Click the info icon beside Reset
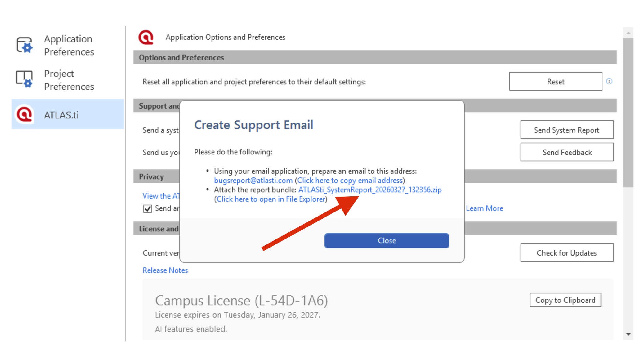Screen dimensions: 644x353 (609, 81)
